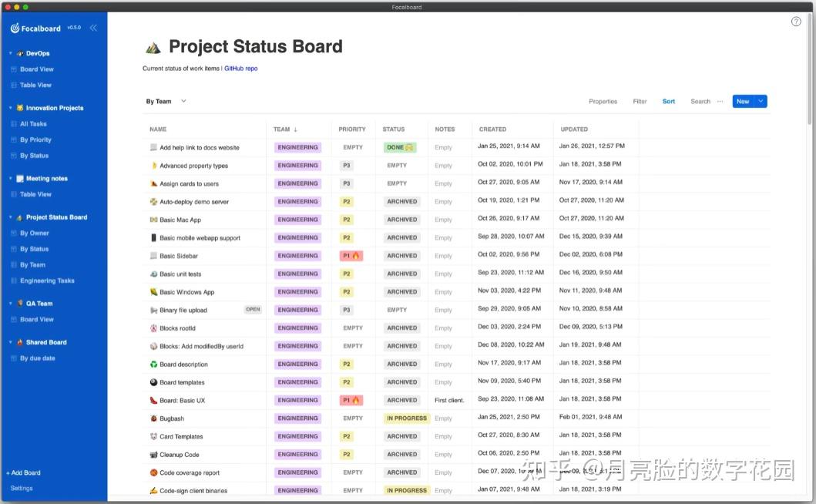816x504 pixels.
Task: Open the help question mark icon
Action: pos(796,22)
